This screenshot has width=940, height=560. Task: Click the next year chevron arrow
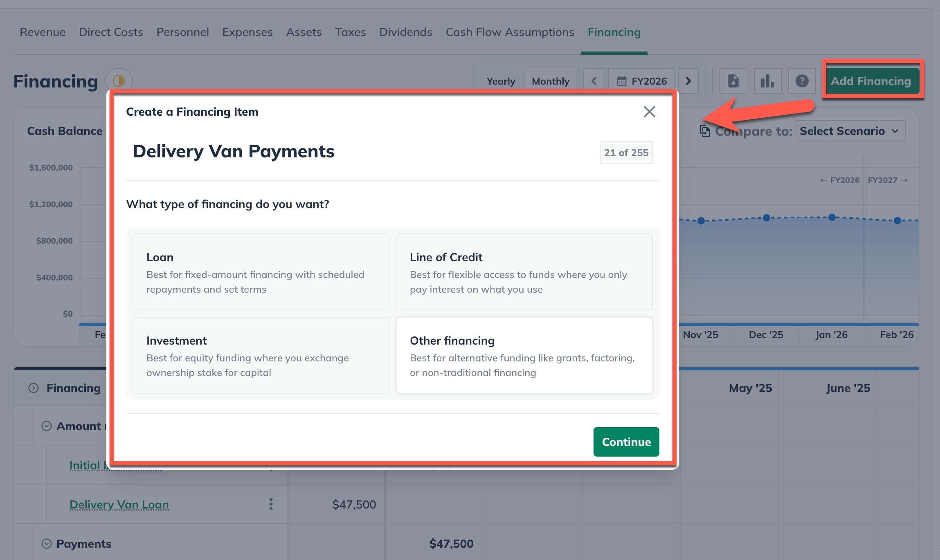(x=688, y=81)
